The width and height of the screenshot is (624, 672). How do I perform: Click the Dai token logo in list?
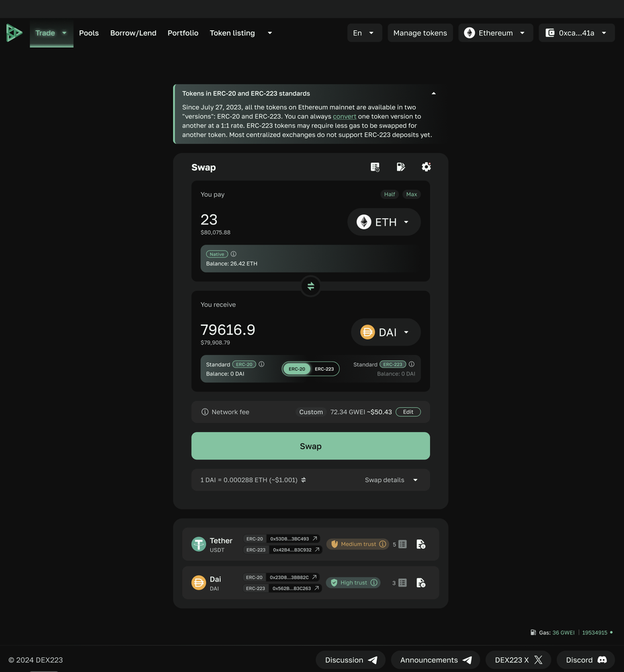tap(199, 583)
